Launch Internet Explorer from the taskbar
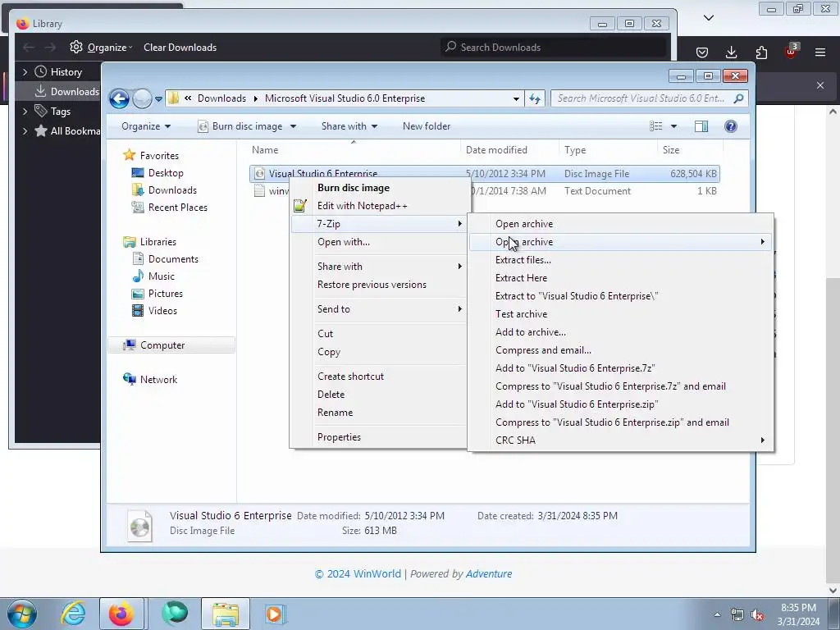The image size is (840, 630). pyautogui.click(x=73, y=614)
